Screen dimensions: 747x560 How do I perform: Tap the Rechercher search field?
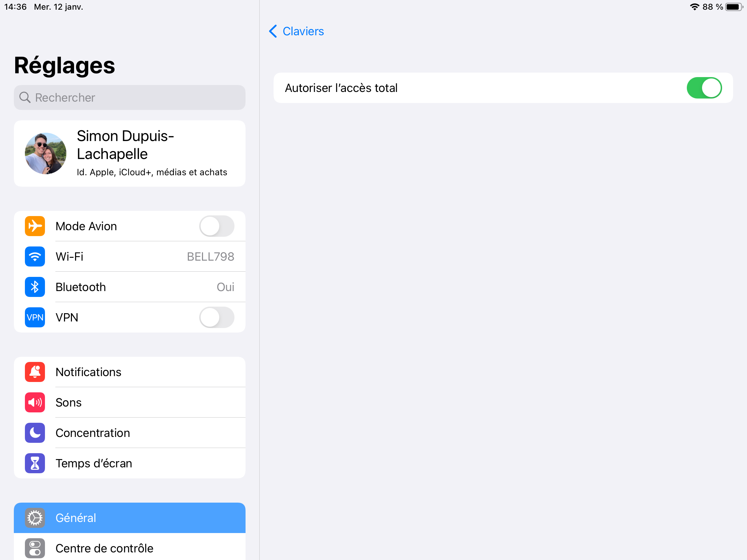pyautogui.click(x=130, y=97)
